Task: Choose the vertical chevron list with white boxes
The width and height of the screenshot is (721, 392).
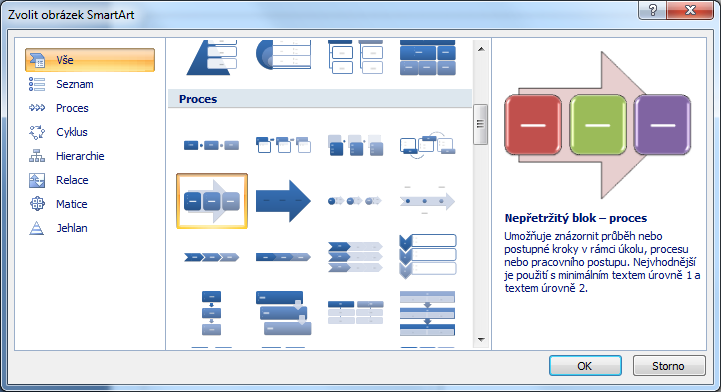Action: coord(427,256)
